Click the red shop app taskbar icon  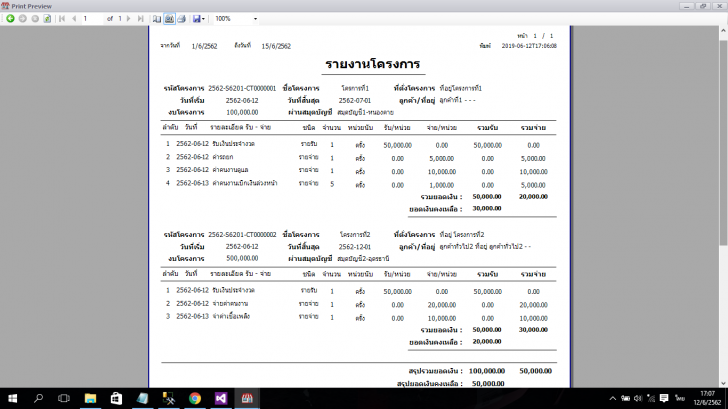click(247, 398)
